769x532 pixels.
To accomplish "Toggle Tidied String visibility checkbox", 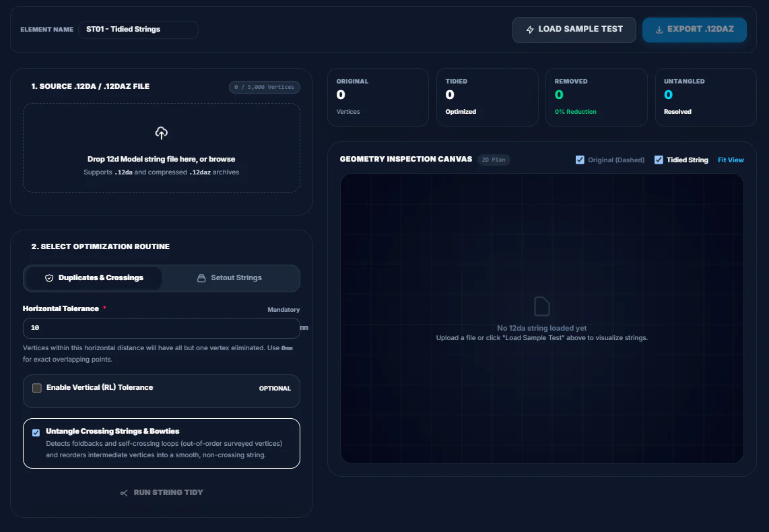I will coord(659,160).
